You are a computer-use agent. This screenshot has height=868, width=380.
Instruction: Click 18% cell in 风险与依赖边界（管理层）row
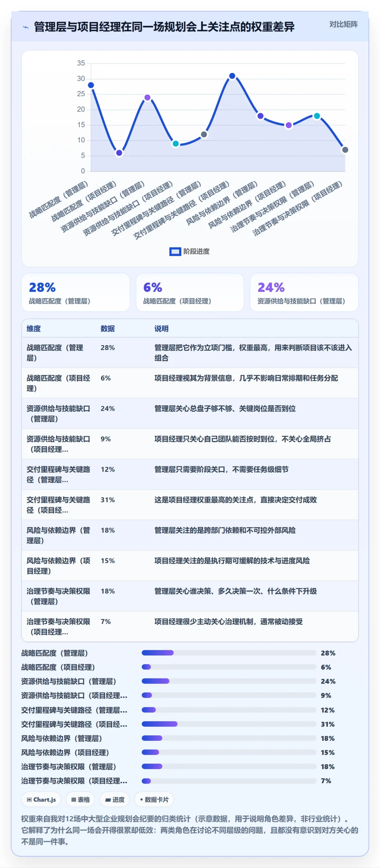tap(108, 530)
